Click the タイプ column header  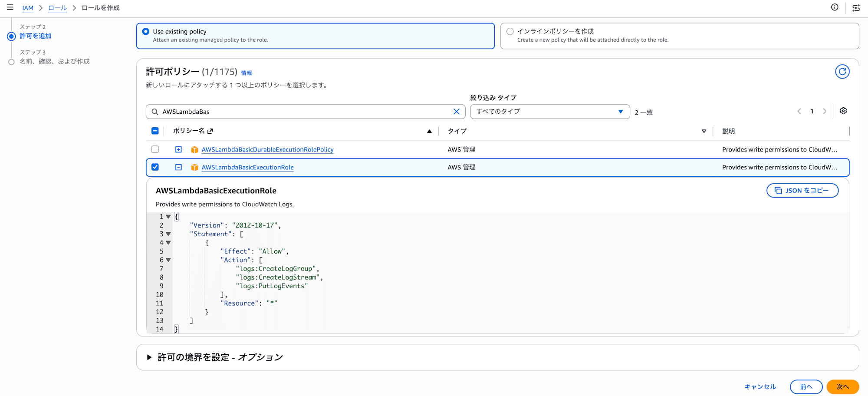pos(457,131)
